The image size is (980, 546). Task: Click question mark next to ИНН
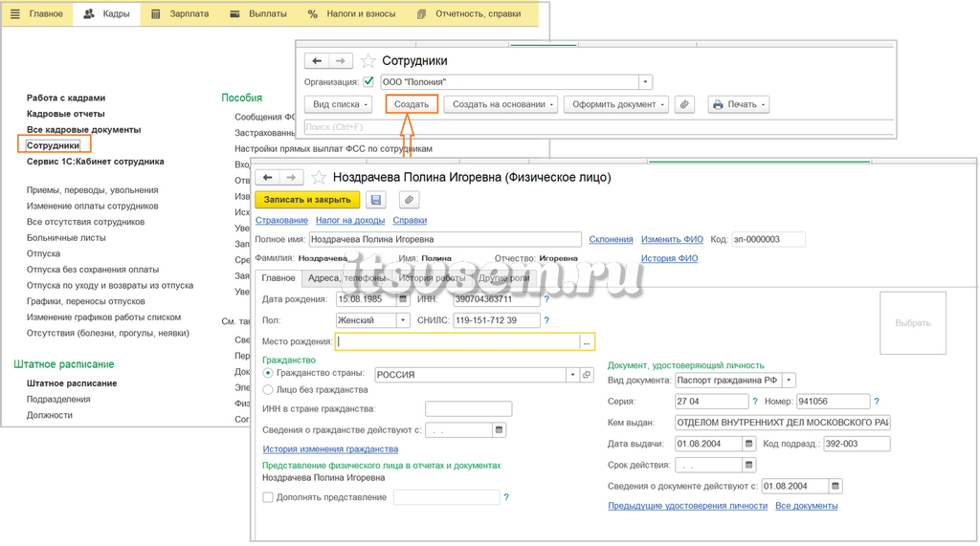[546, 299]
